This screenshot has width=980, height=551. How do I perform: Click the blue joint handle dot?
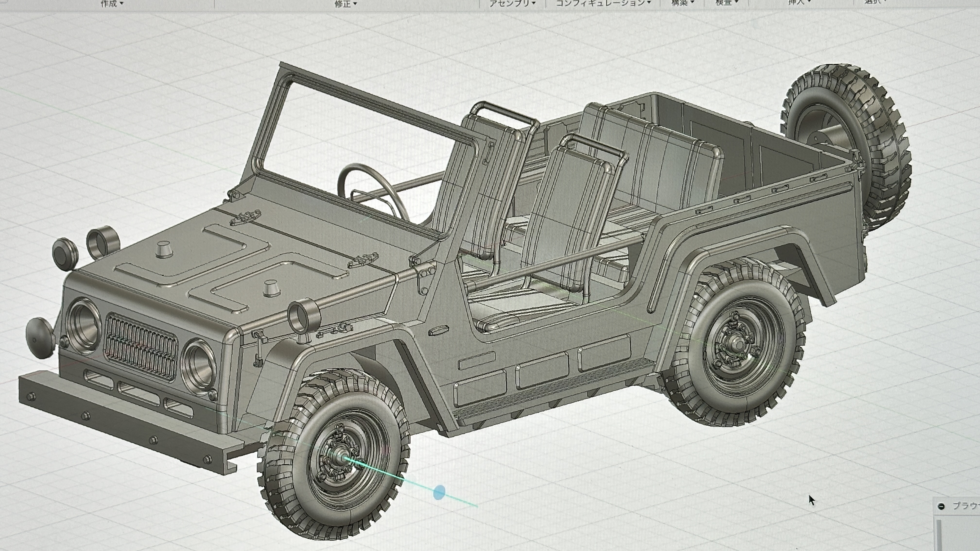[x=439, y=492]
